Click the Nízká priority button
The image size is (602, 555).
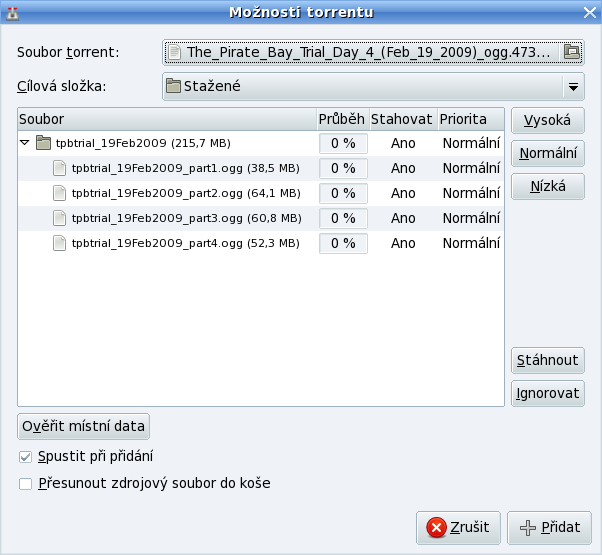tap(548, 187)
